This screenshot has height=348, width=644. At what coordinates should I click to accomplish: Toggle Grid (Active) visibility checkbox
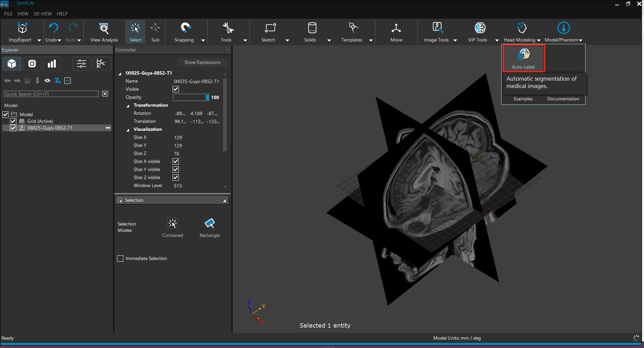(13, 121)
